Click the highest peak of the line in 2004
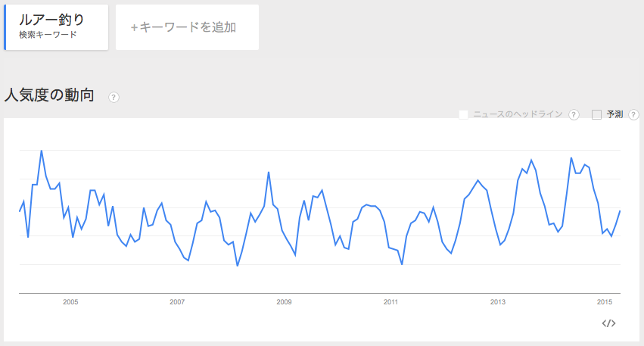This screenshot has height=346, width=644. pyautogui.click(x=42, y=151)
